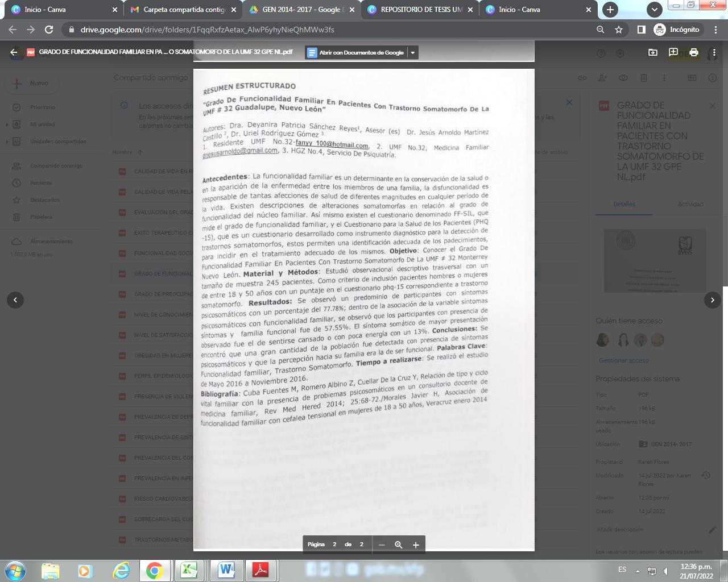This screenshot has height=582, width=728.
Task: Open Chrome three-dot menu
Action: click(x=715, y=30)
